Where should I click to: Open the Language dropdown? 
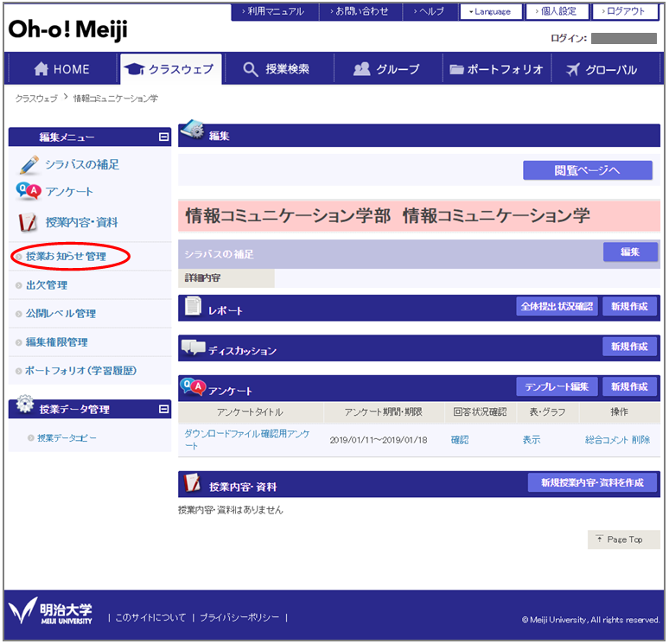[x=491, y=11]
